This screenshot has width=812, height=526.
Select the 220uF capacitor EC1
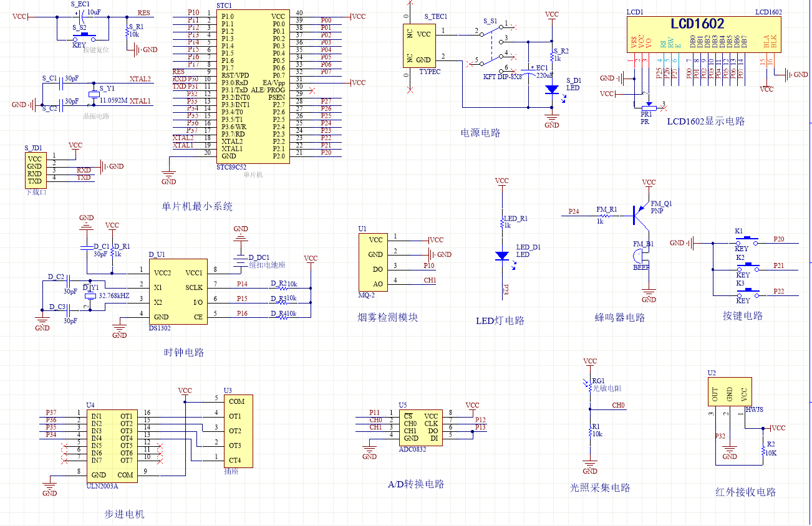528,71
